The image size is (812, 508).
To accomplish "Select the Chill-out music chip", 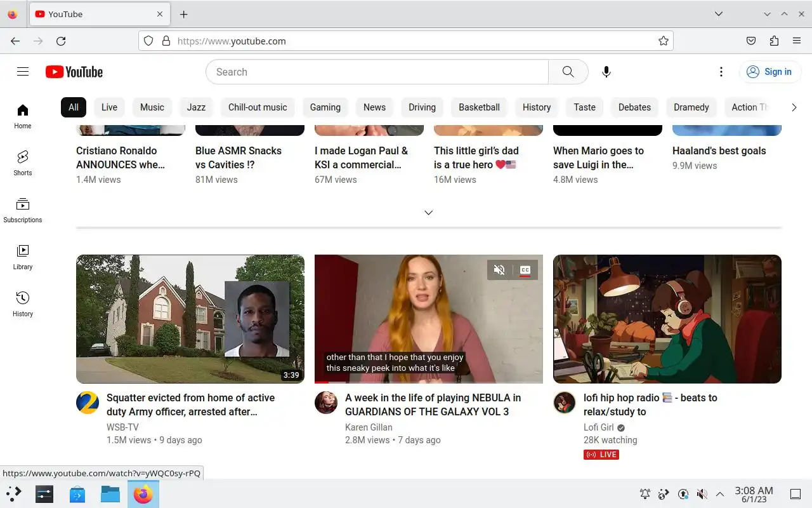I will pyautogui.click(x=258, y=107).
